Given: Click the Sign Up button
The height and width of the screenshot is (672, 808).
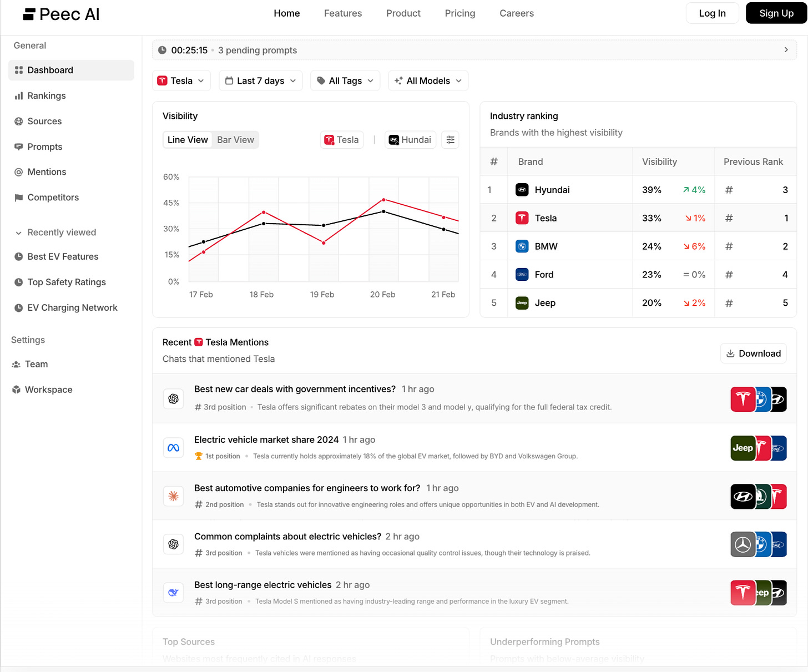Looking at the screenshot, I should tap(776, 13).
